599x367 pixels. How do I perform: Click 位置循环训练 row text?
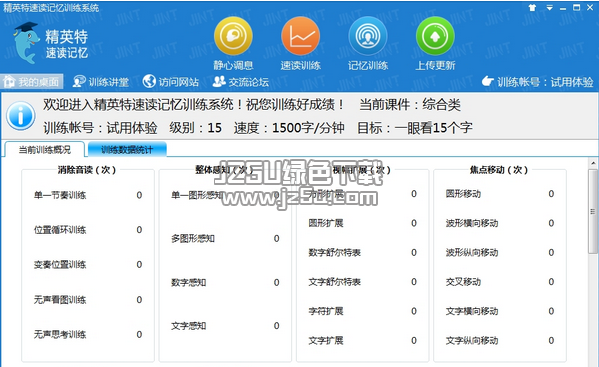click(60, 230)
